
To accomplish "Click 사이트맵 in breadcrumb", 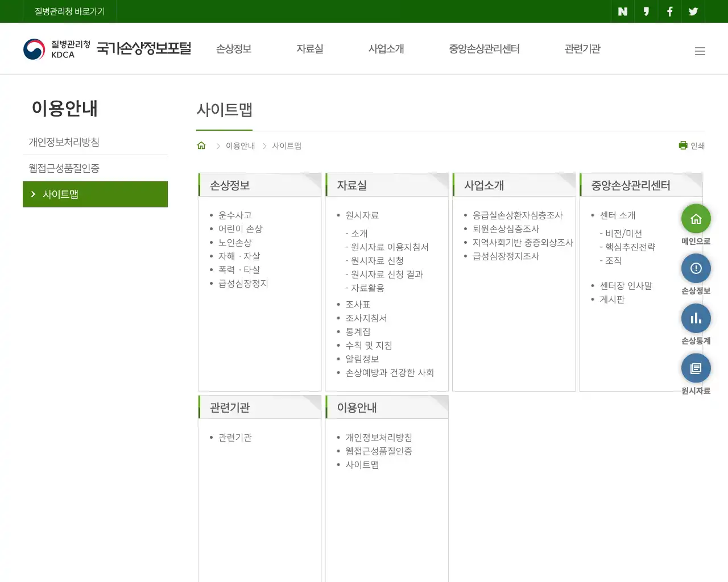I will click(x=287, y=146).
